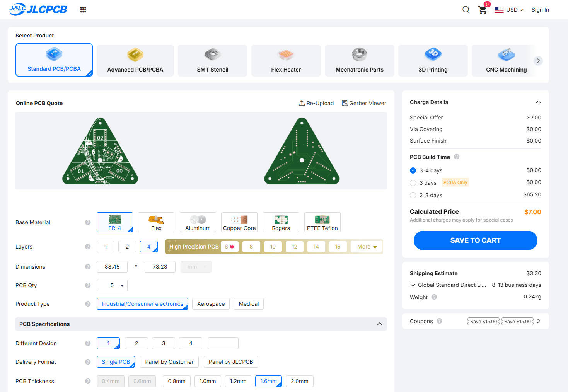The height and width of the screenshot is (392, 568).
Task: Open the JLCPCB apps grid menu
Action: coord(83,10)
